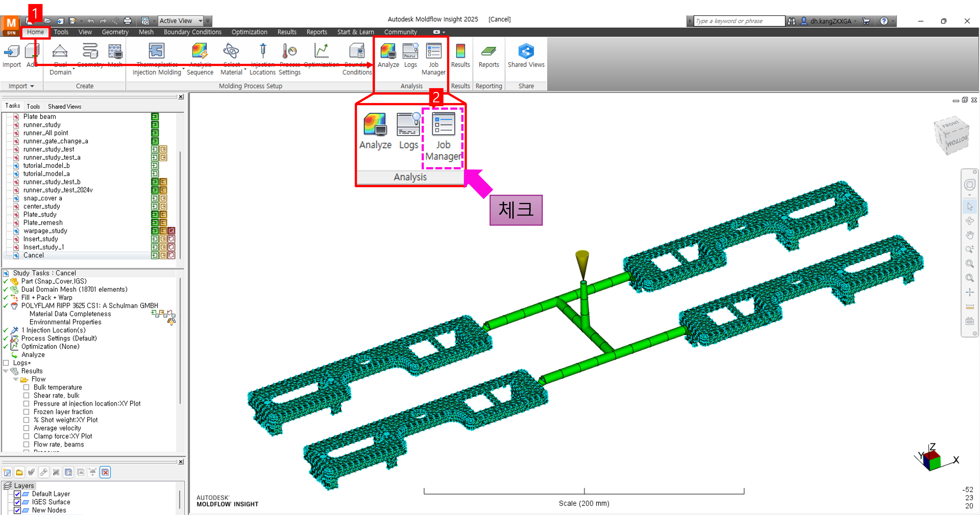Collapse the Flow results folder
The image size is (980, 515).
pos(16,379)
